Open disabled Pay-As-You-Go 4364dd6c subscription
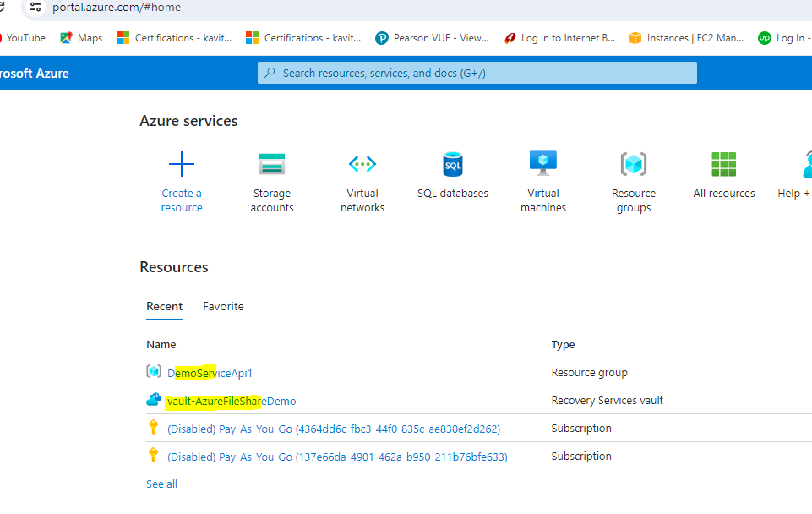812x514 pixels. click(334, 429)
